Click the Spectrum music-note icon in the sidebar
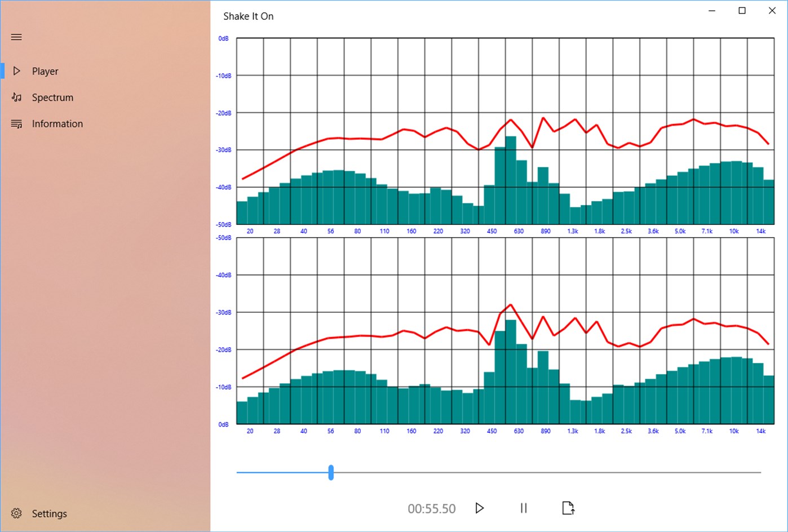Viewport: 788px width, 532px height. [16, 97]
